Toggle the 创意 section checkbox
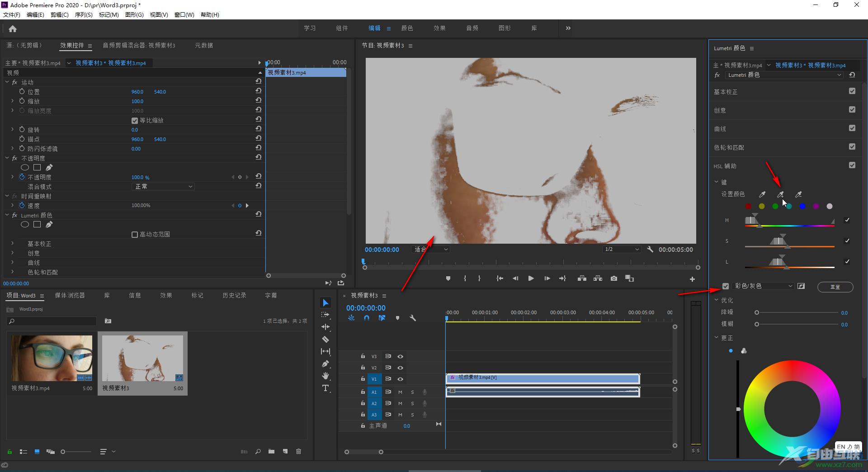Image resolution: width=868 pixels, height=472 pixels. pyautogui.click(x=852, y=109)
